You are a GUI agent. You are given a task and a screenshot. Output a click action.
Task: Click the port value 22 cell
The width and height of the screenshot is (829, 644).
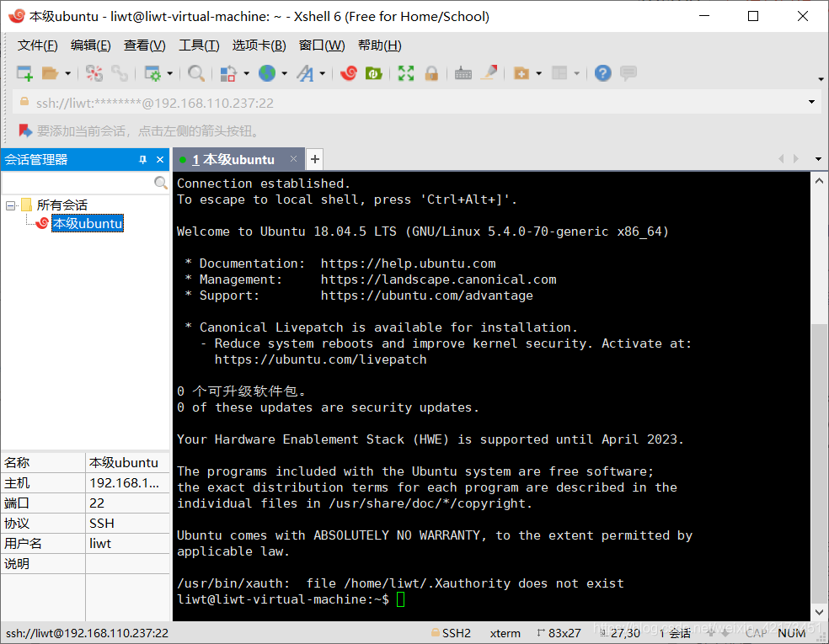(127, 503)
